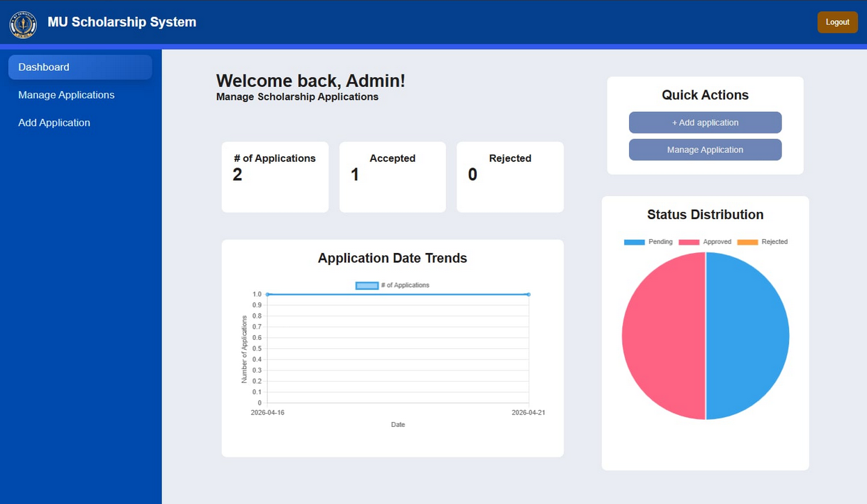Toggle the Pending legend in Status Distribution
The width and height of the screenshot is (867, 504).
pos(648,242)
